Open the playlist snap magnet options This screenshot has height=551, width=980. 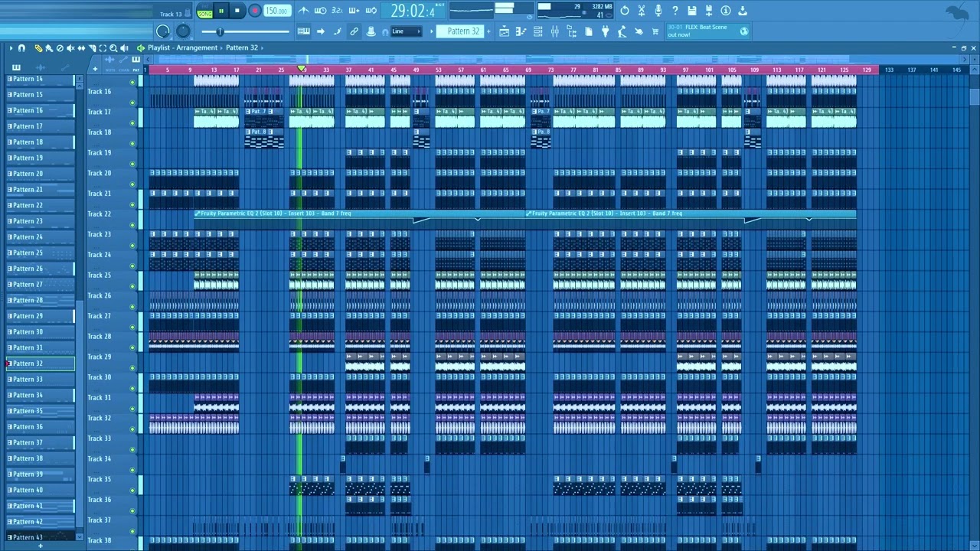(21, 47)
